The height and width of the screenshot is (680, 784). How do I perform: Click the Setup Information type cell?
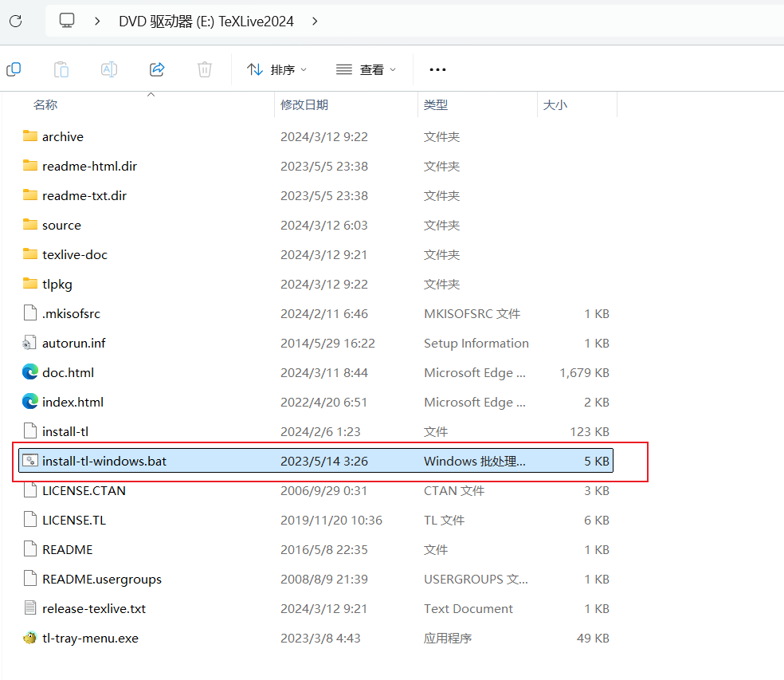click(476, 344)
